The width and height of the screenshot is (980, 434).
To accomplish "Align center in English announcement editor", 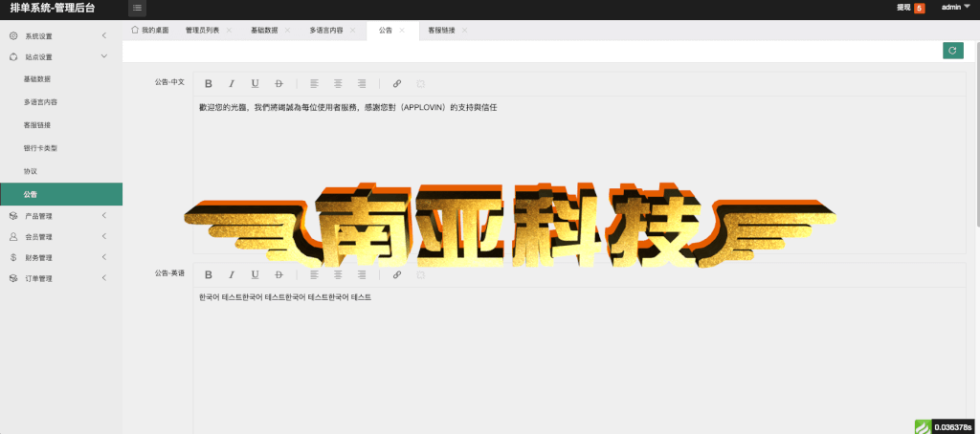I will [x=338, y=274].
